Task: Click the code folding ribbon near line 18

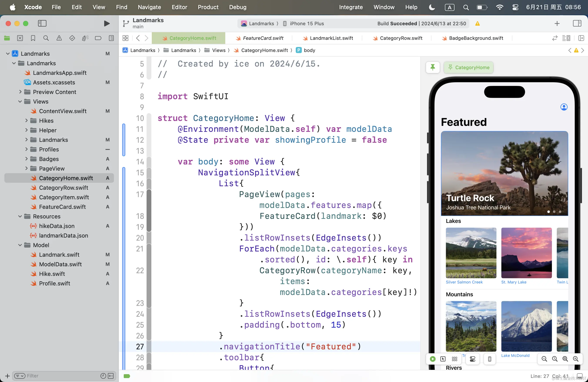Action: (149, 216)
